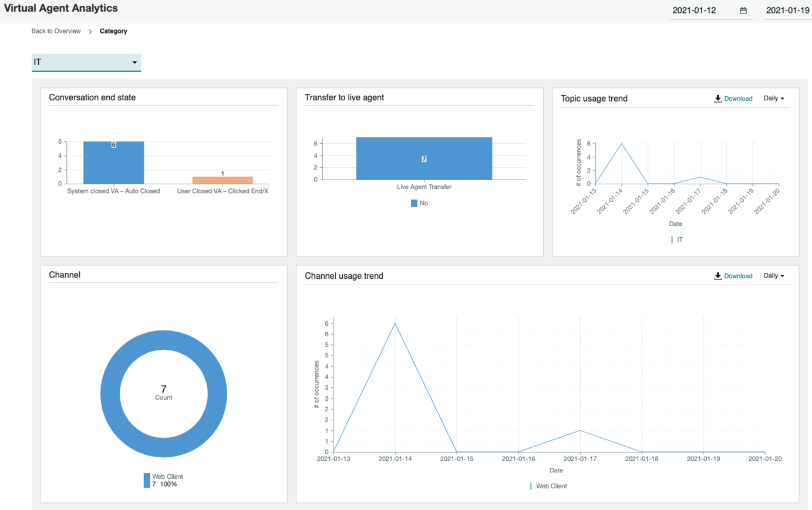Screen dimensions: 812x510
Task: Go back via Back to Overview link
Action: click(56, 31)
